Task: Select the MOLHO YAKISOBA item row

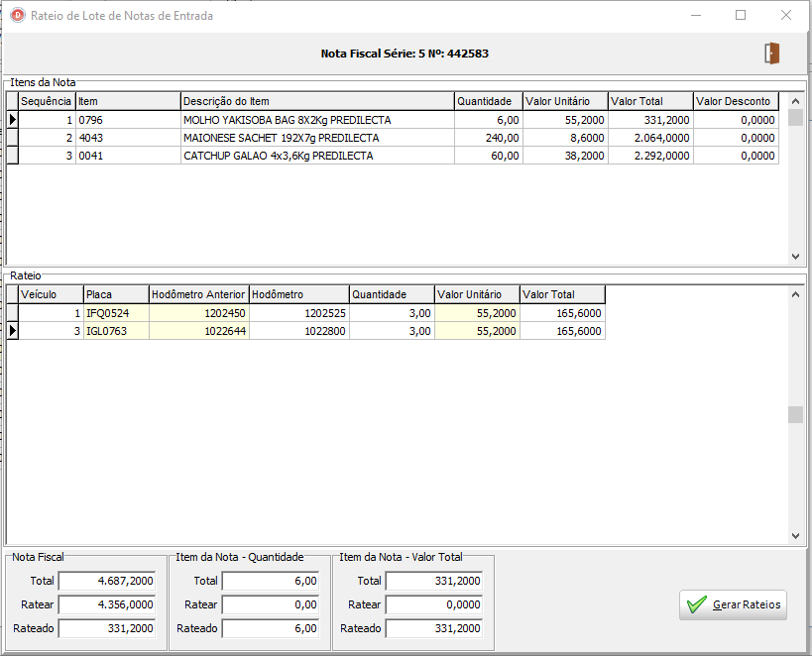Action: coord(287,120)
